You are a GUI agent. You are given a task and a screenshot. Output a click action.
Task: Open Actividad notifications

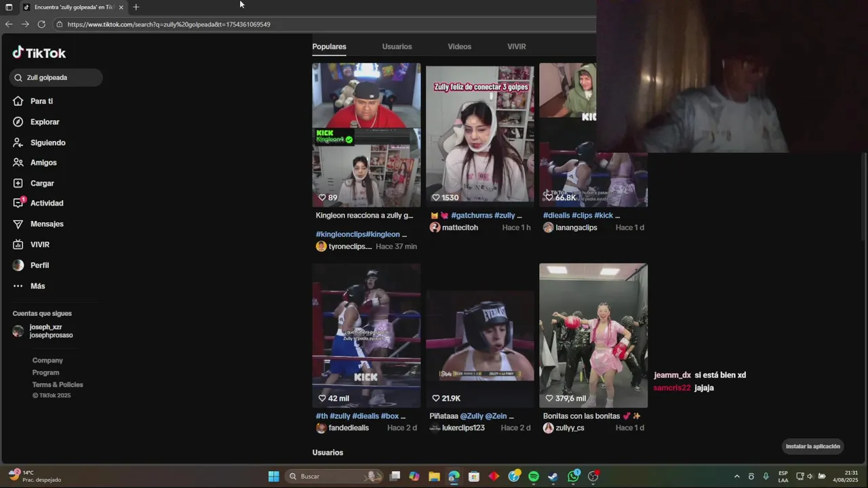[47, 203]
